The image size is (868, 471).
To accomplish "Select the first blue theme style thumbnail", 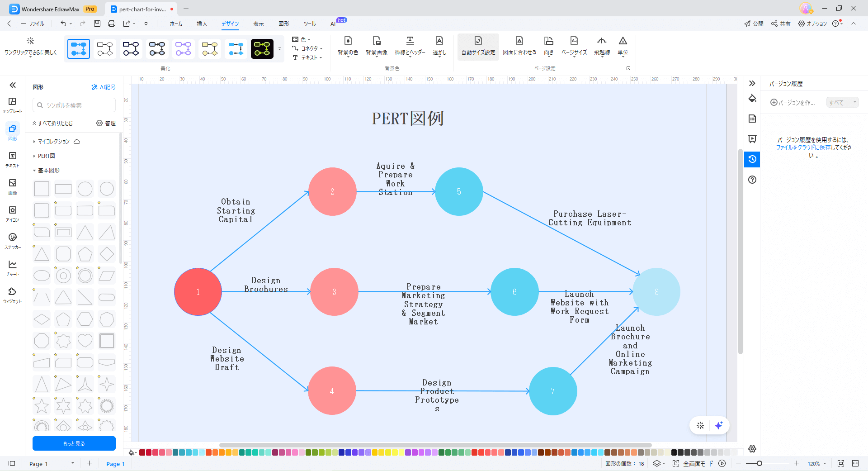I will tap(79, 49).
